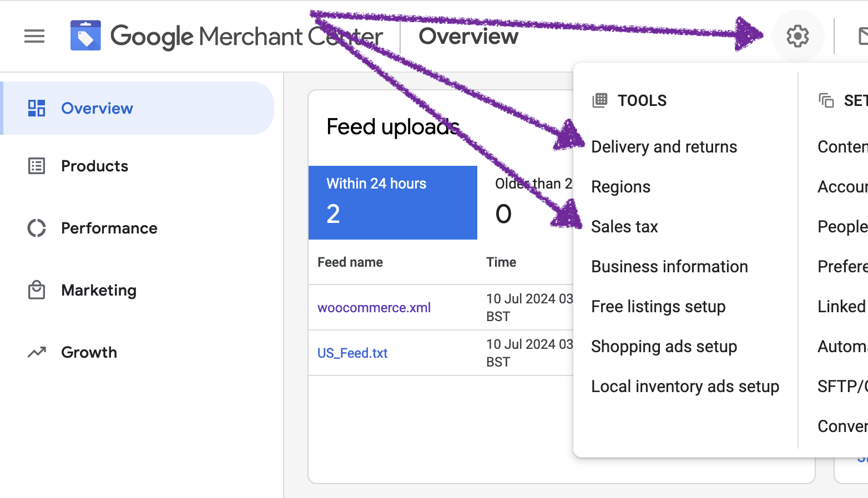Viewport: 868px width, 498px height.
Task: Open Local inventory ads setup
Action: point(685,386)
